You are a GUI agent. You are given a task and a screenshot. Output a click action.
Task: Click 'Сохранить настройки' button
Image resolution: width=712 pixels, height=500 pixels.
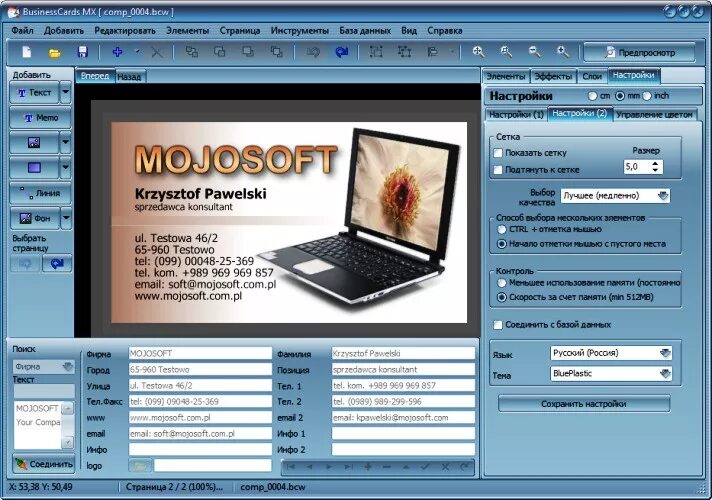pos(584,404)
